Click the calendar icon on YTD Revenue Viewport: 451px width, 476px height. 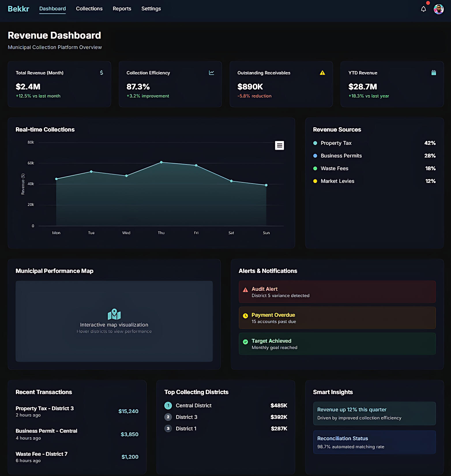[433, 73]
